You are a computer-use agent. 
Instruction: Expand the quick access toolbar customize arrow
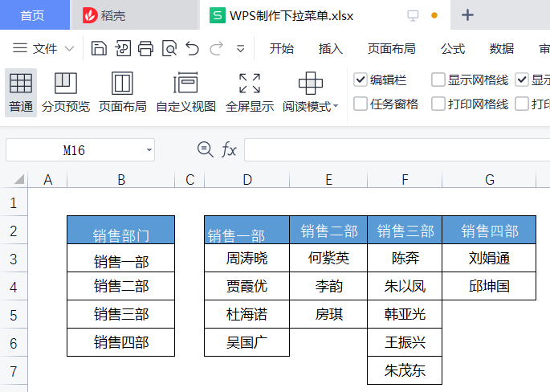(x=240, y=48)
